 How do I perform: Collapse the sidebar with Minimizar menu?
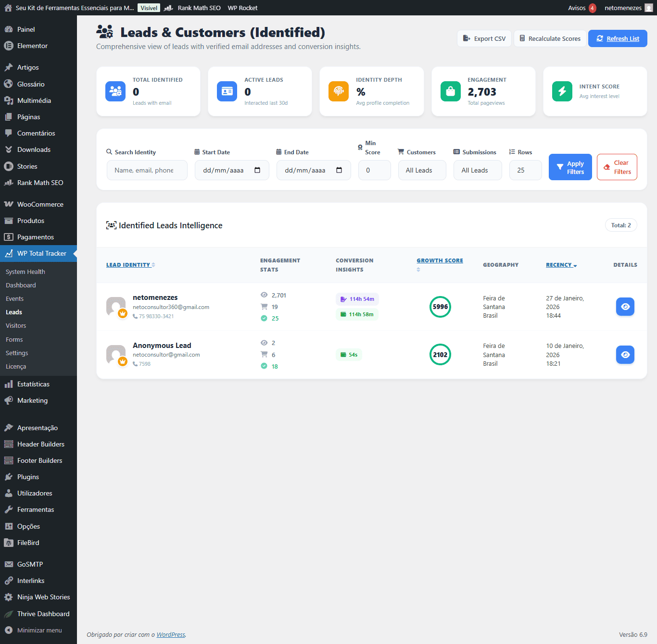[38, 630]
